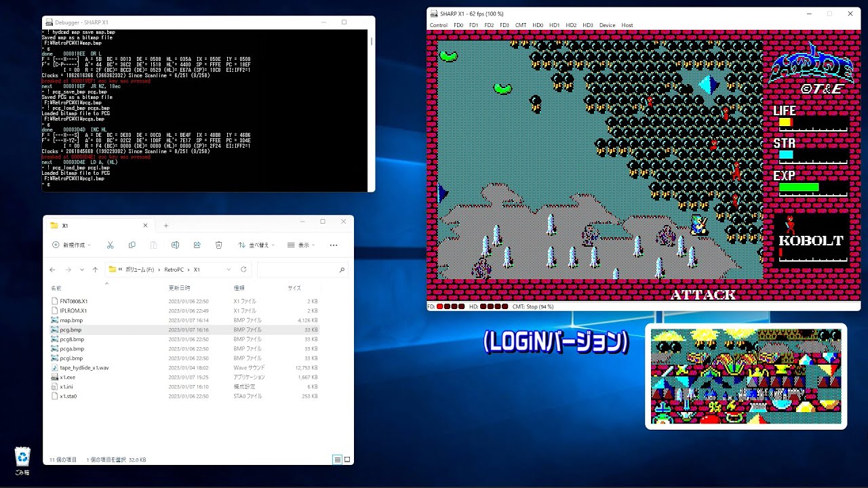Open the FD0 menu in SHARP X1
The height and width of the screenshot is (488, 868).
pos(458,25)
